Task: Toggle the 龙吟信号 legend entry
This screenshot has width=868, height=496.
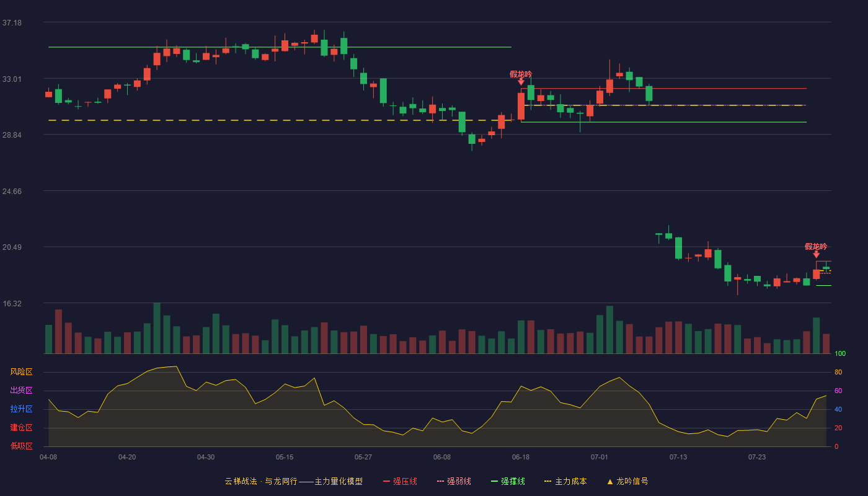Action: pyautogui.click(x=627, y=481)
